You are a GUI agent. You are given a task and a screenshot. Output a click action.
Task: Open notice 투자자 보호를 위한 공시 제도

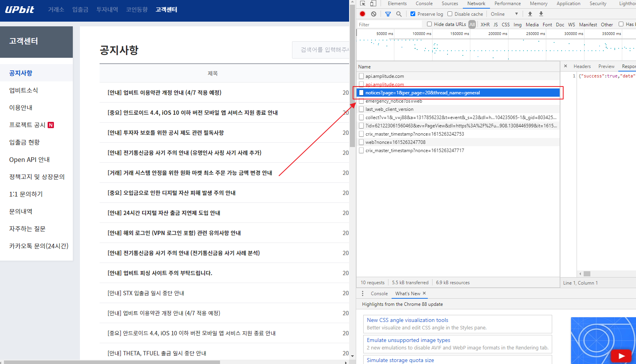pos(166,132)
